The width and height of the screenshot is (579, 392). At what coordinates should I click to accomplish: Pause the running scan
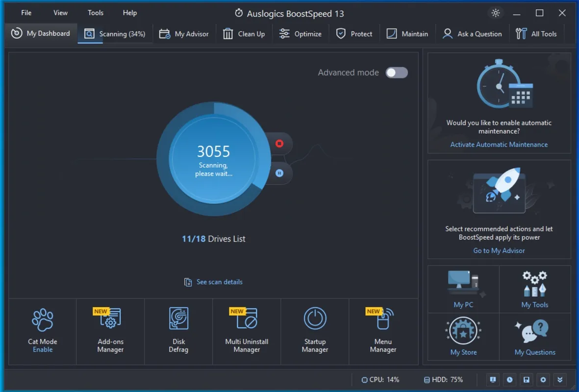click(x=279, y=173)
